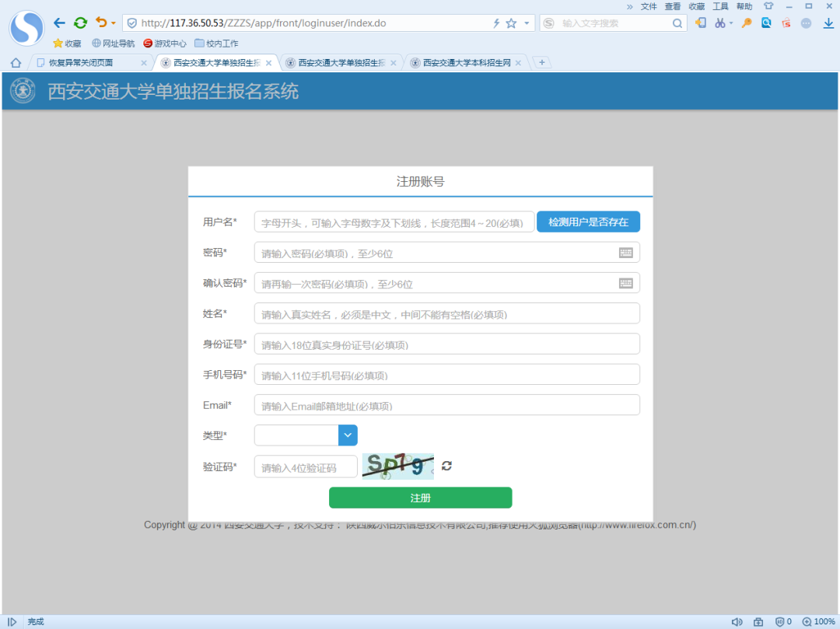Click the 100% zoom control in the status bar
This screenshot has height=629, width=840.
(818, 621)
